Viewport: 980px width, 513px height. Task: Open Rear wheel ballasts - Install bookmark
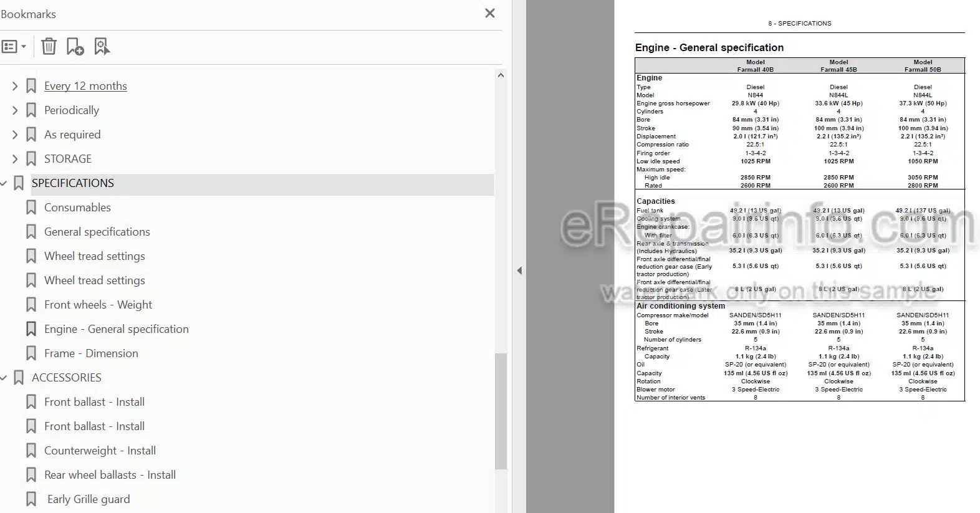[110, 475]
